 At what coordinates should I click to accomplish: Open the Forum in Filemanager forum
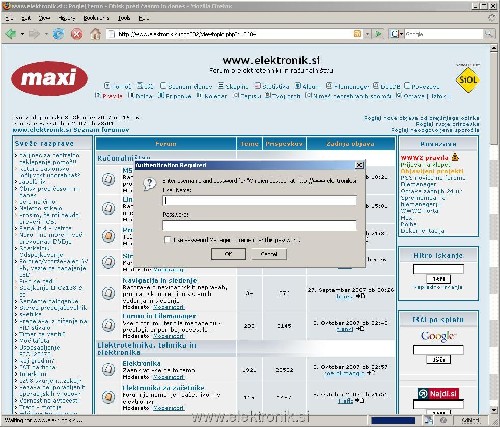pyautogui.click(x=159, y=316)
